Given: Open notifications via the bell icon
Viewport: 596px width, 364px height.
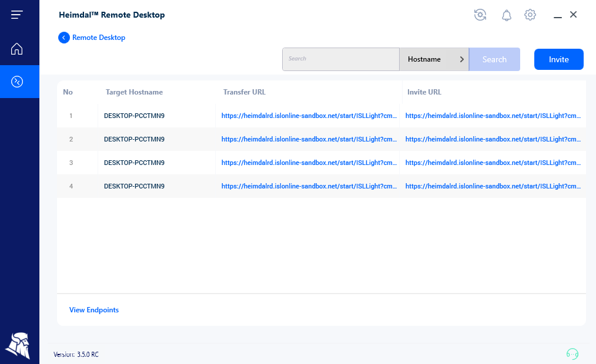Looking at the screenshot, I should pyautogui.click(x=506, y=15).
